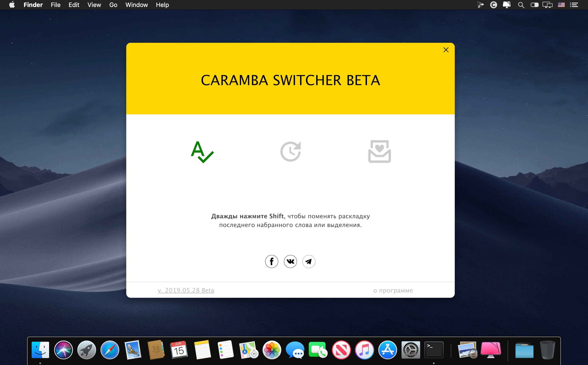
Task: Launch Siri from the Dock
Action: 64,350
